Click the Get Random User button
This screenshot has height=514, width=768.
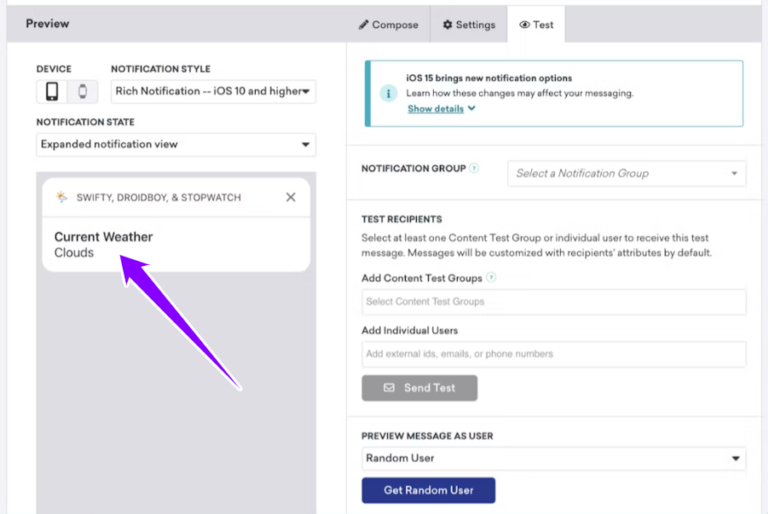[x=428, y=490]
